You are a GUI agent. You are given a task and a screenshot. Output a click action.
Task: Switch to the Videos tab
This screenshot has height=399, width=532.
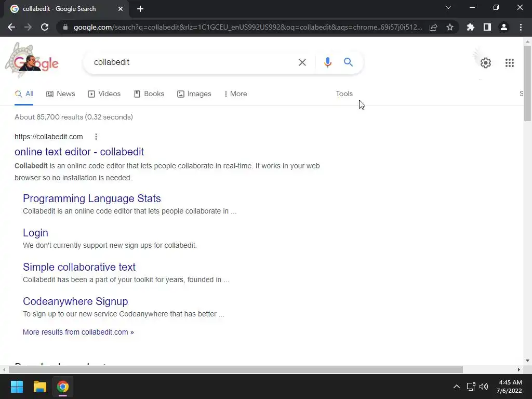(x=104, y=94)
